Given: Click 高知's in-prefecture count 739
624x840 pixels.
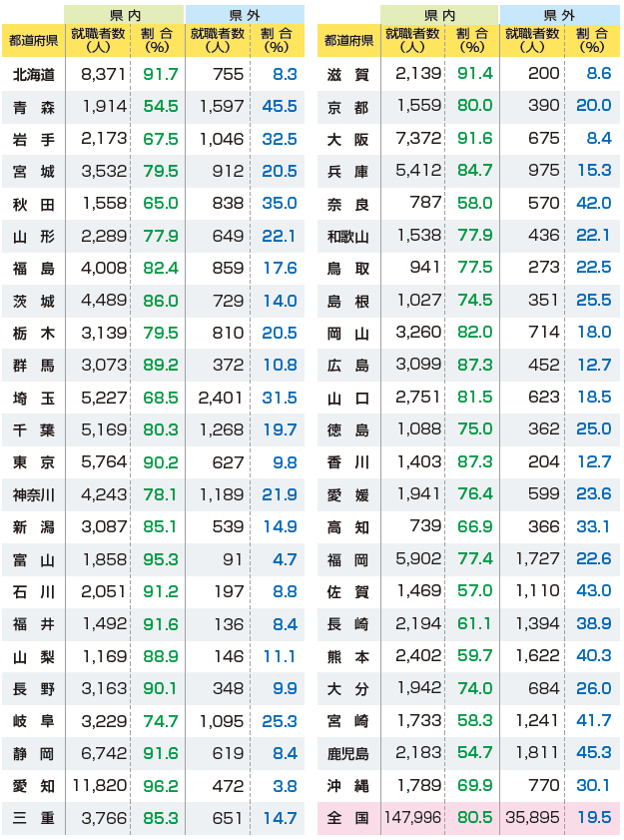Looking at the screenshot, I should (x=426, y=526).
